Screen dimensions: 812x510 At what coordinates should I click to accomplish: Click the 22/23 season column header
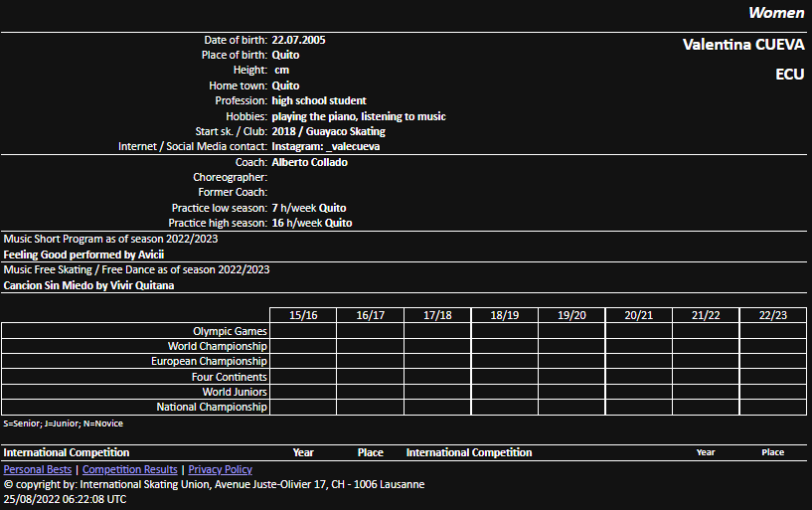pyautogui.click(x=772, y=315)
